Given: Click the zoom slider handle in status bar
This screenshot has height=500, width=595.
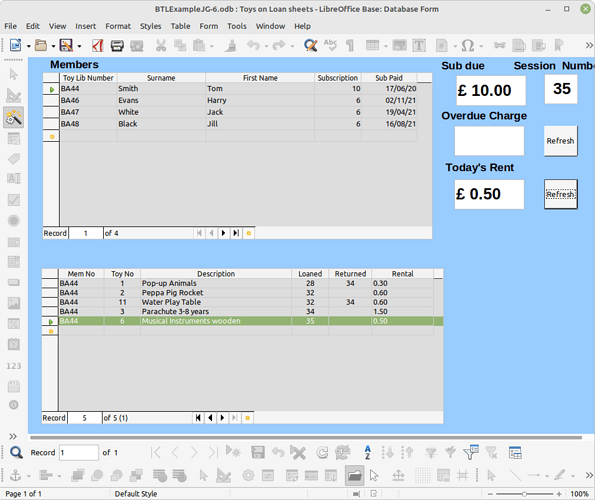Looking at the screenshot, I should (524, 494).
